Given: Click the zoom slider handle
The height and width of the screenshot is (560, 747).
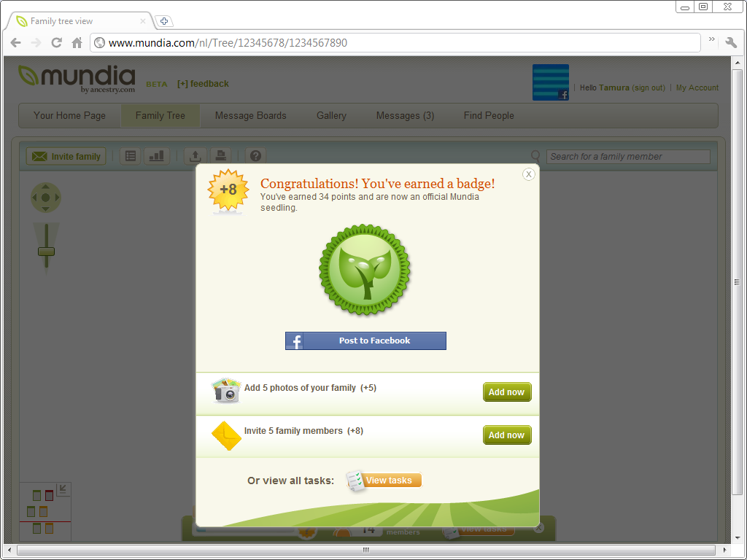Looking at the screenshot, I should tap(46, 252).
